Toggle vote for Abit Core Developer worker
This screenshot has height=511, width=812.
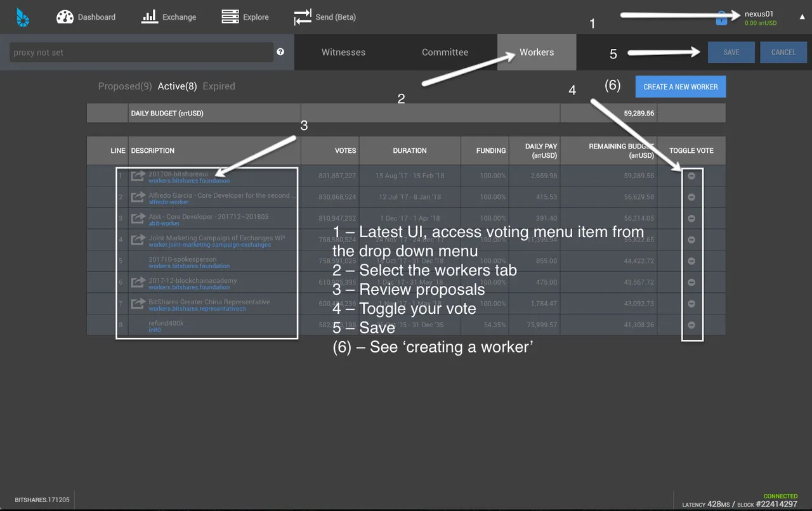(691, 218)
